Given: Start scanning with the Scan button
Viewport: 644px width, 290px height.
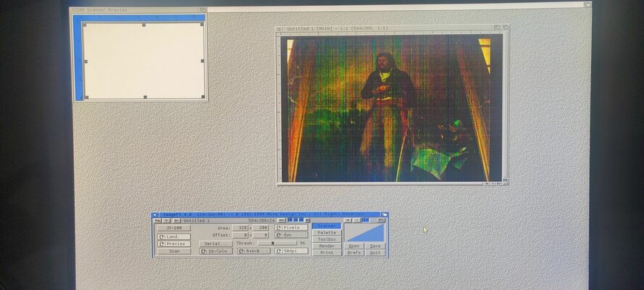Looking at the screenshot, I should [x=174, y=252].
